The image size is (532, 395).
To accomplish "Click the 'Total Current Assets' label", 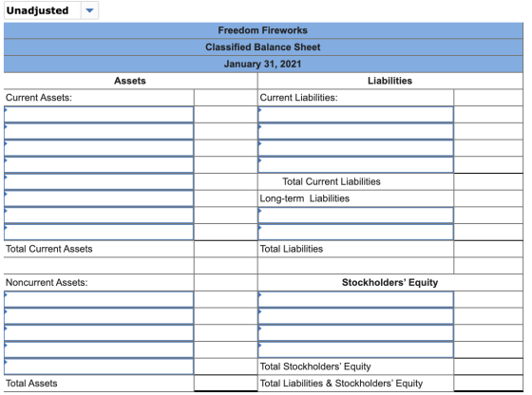I will tap(49, 249).
